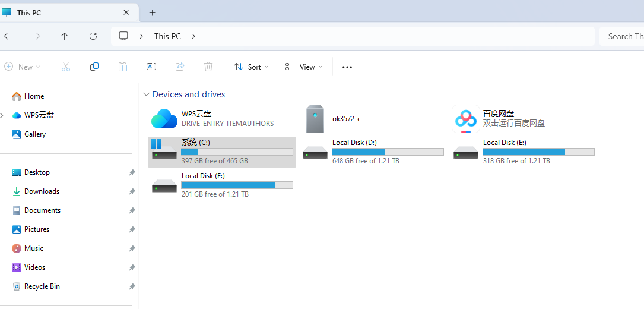
Task: Click the text 318 GB free of 1.21 TB
Action: (516, 161)
